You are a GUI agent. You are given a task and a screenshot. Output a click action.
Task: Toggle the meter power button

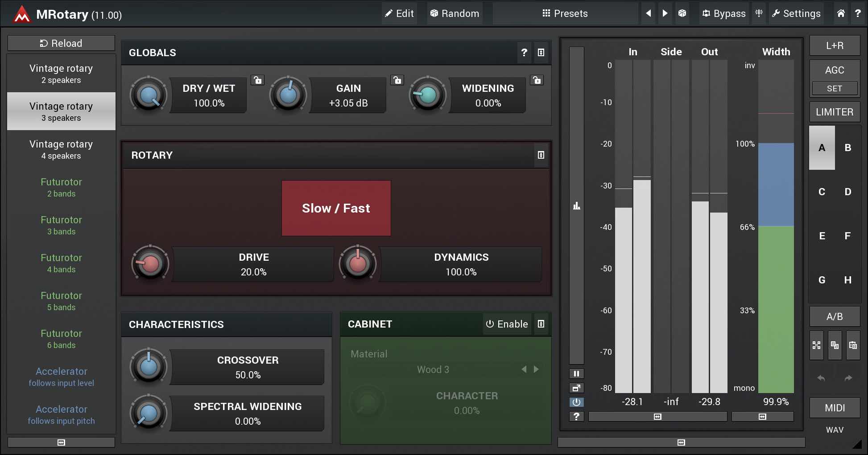point(576,402)
